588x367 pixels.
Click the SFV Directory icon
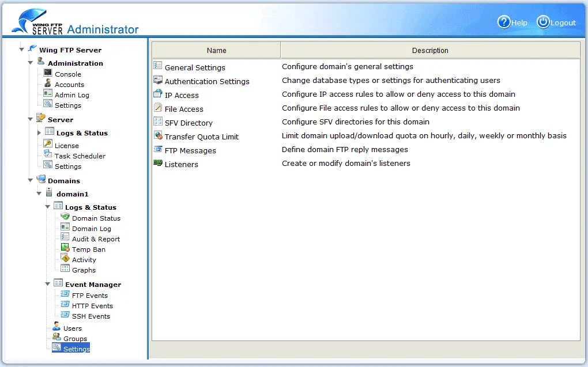[158, 122]
